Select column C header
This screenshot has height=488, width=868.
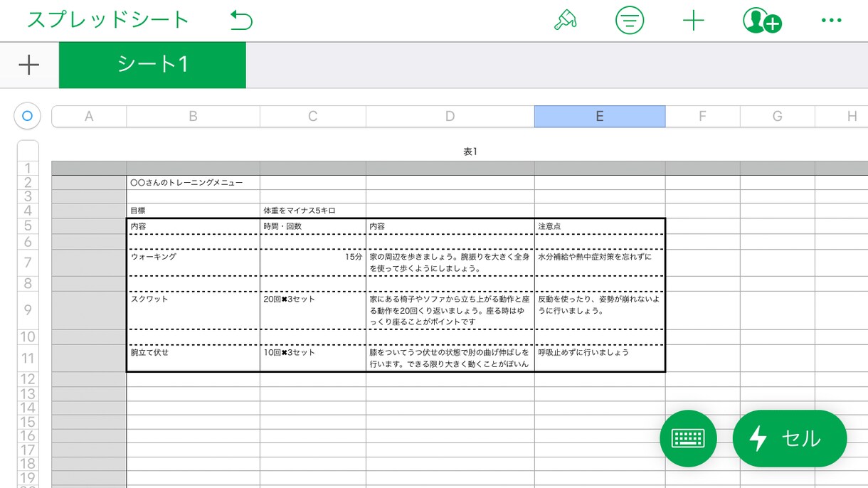tap(312, 117)
